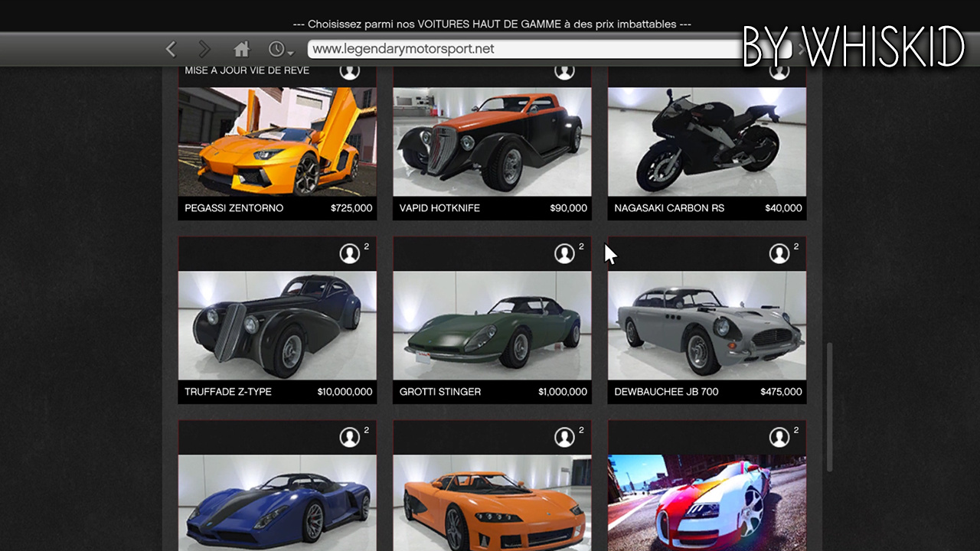Viewport: 980px width, 551px height.
Task: Click player icon above the red-white supercar
Action: click(779, 438)
